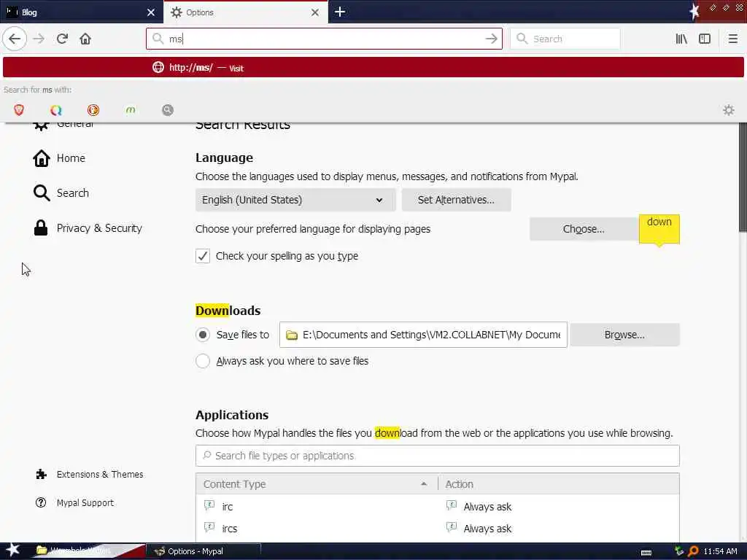Click the Set Alternatives... button
747x560 pixels.
[457, 200]
